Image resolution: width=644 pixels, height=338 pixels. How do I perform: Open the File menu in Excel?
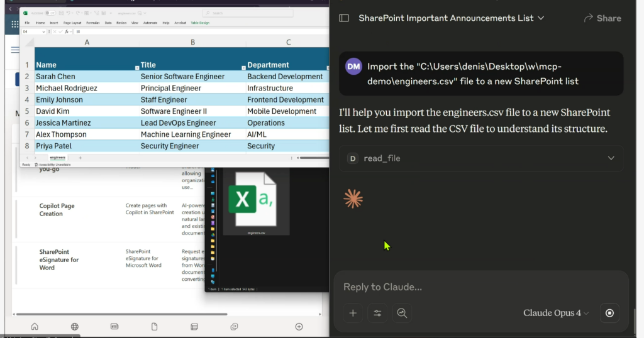[x=27, y=23]
